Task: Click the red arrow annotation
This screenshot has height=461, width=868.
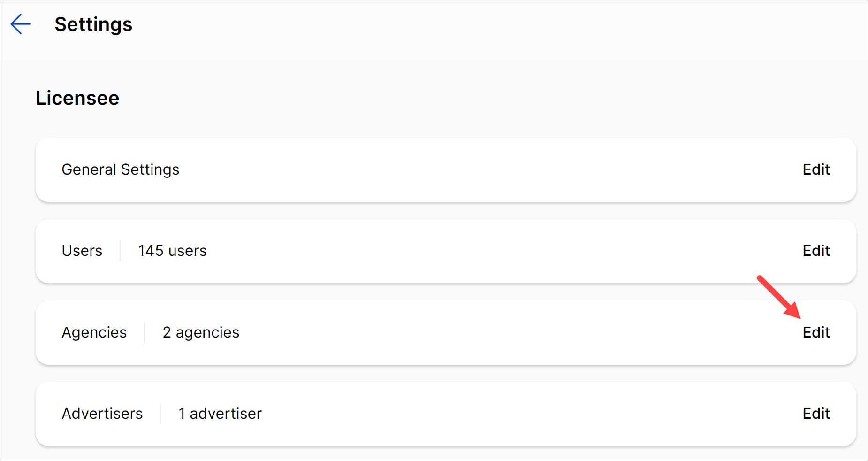Action: (779, 297)
